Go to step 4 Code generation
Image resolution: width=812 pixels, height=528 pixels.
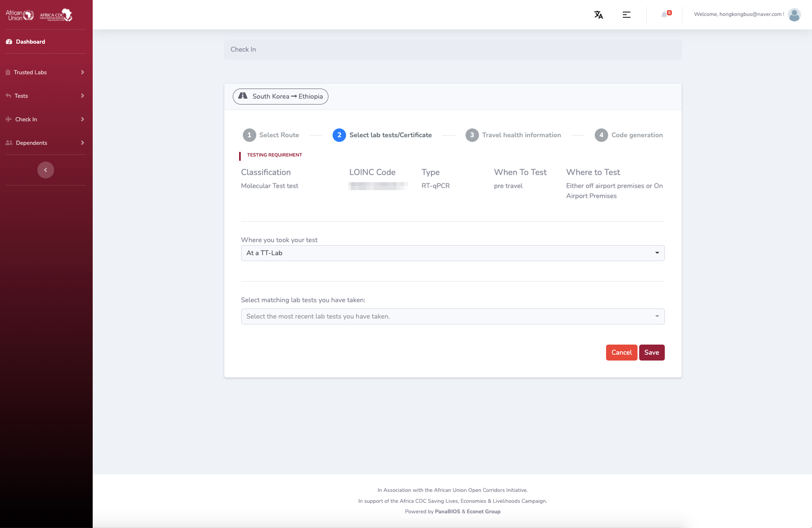[629, 135]
